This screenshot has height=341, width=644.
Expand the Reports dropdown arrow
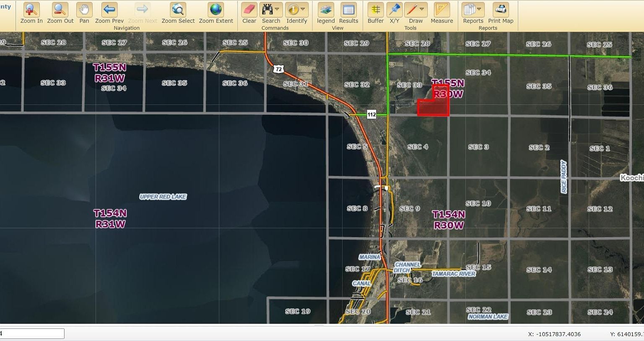pyautogui.click(x=479, y=9)
